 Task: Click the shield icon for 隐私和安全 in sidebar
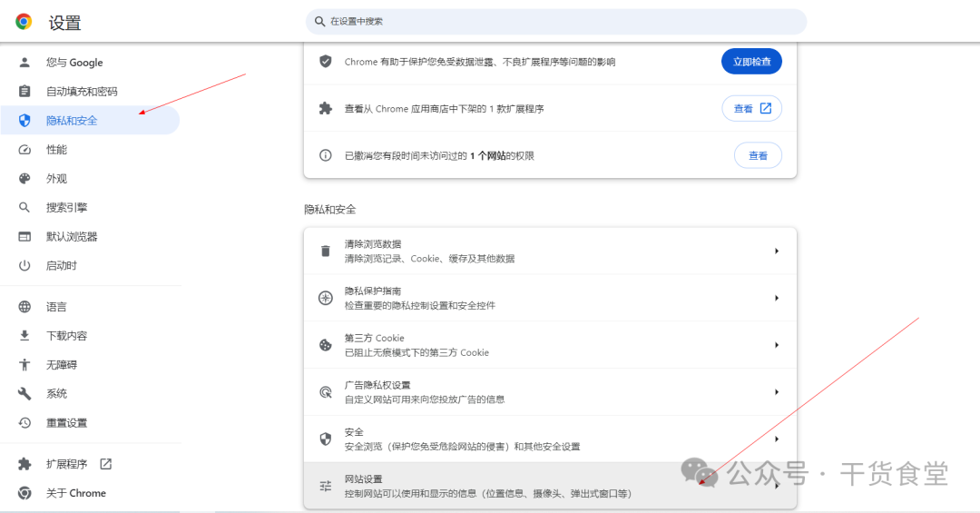[24, 120]
